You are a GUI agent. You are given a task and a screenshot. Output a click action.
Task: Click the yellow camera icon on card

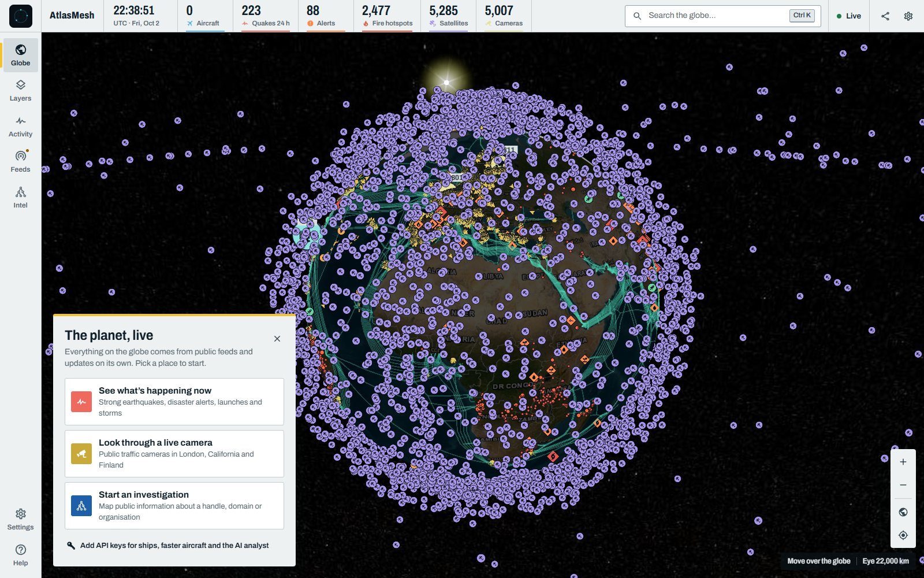tap(81, 454)
